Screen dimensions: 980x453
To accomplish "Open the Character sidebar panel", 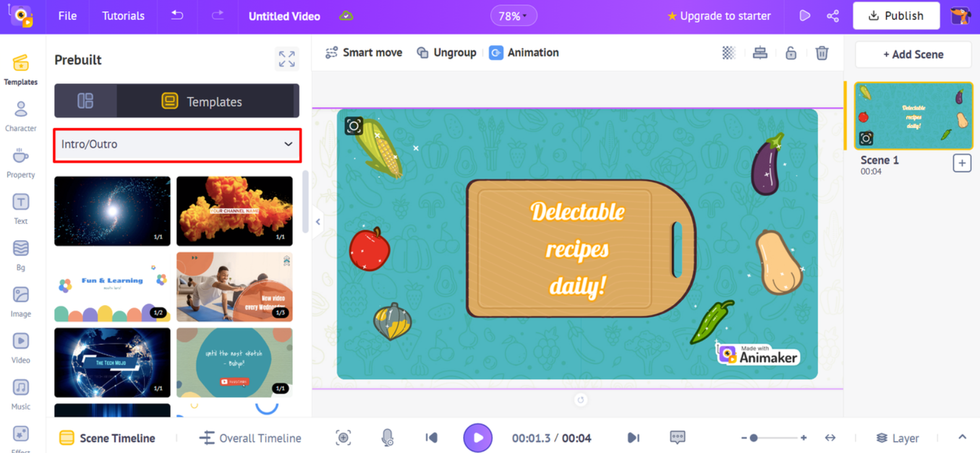I will 20,116.
